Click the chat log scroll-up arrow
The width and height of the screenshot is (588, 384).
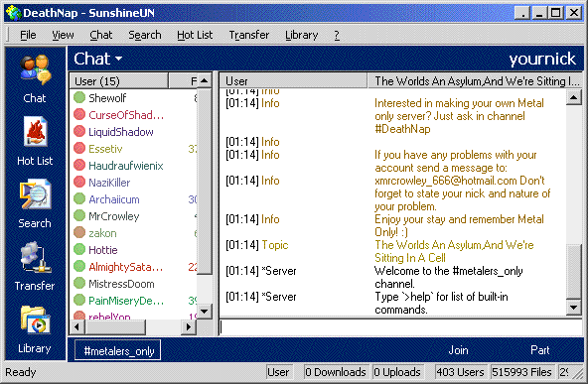point(574,98)
